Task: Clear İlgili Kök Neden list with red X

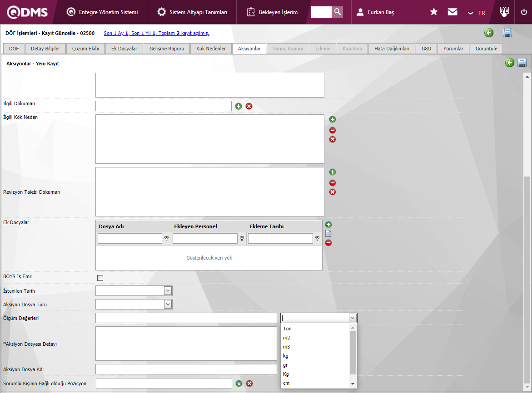Action: (333, 139)
